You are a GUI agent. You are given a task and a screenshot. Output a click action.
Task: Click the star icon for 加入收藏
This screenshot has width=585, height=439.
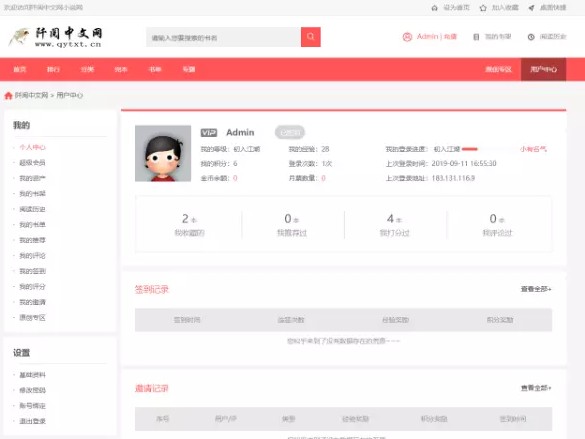(x=483, y=8)
